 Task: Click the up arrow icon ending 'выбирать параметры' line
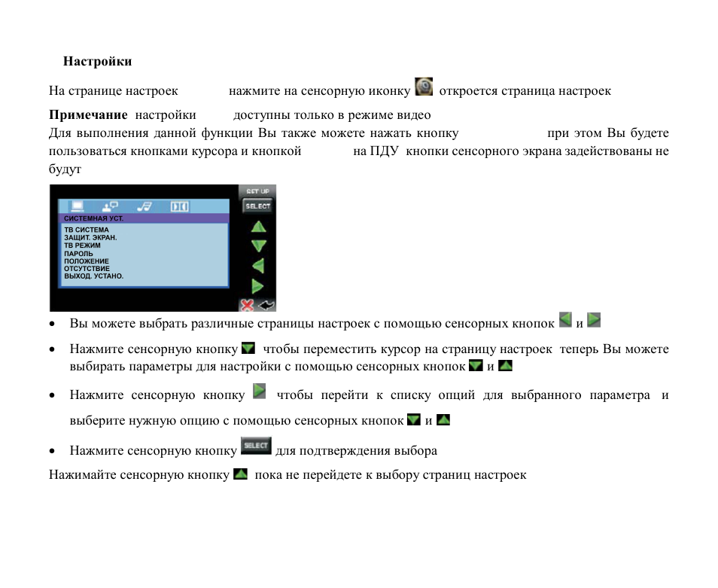click(x=505, y=365)
